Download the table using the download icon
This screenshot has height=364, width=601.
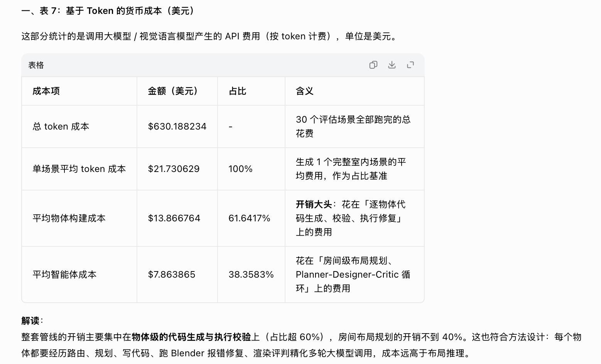pos(392,65)
